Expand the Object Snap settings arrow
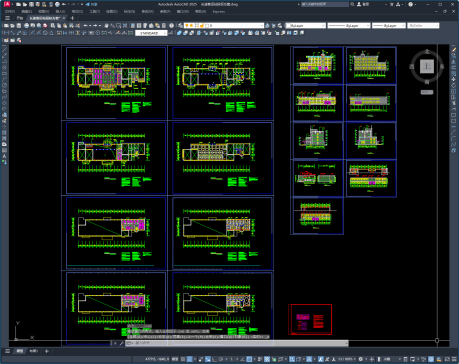This screenshot has height=364, width=459. coord(255,359)
